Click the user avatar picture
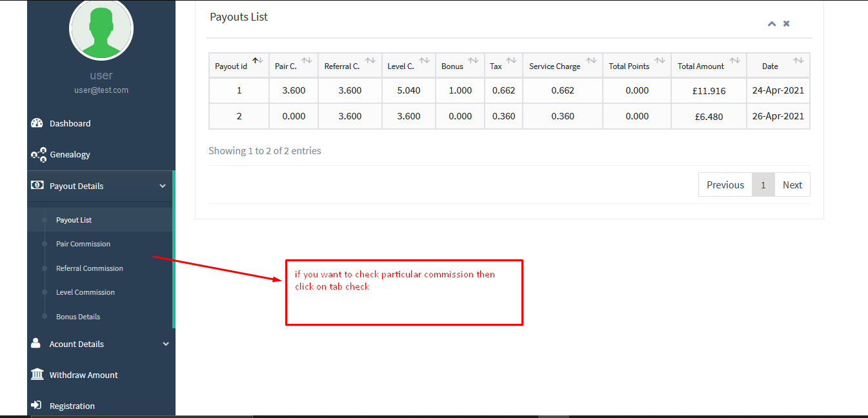 coord(101,28)
